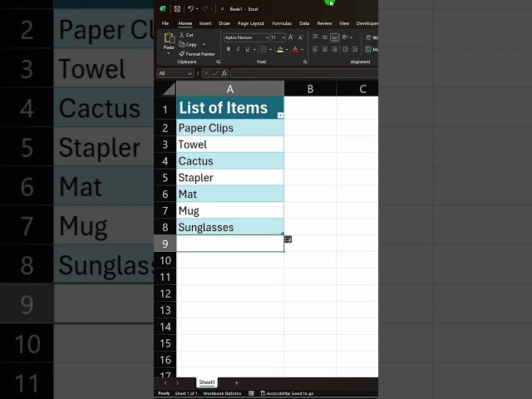Open the Formulas tab
Screen dimensions: 532x399
click(x=282, y=23)
